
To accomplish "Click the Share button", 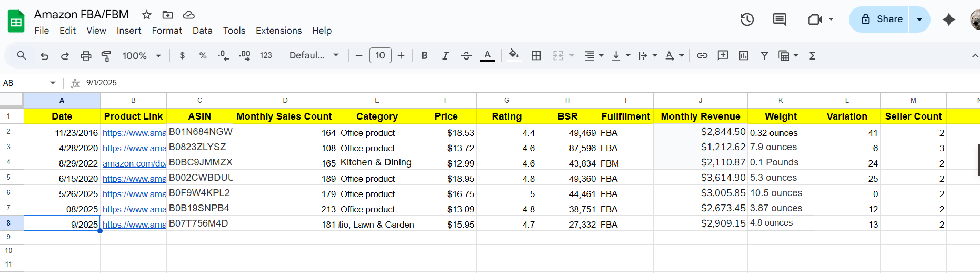I will tap(882, 19).
